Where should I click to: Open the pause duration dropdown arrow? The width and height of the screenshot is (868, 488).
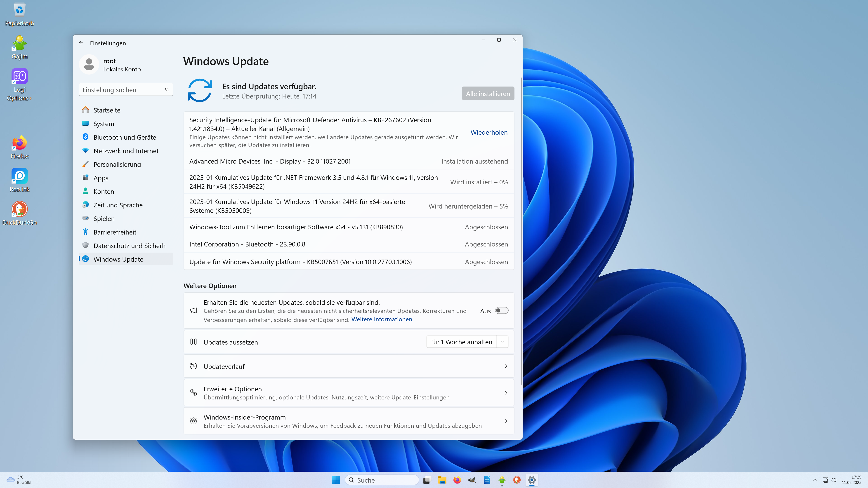click(x=502, y=342)
